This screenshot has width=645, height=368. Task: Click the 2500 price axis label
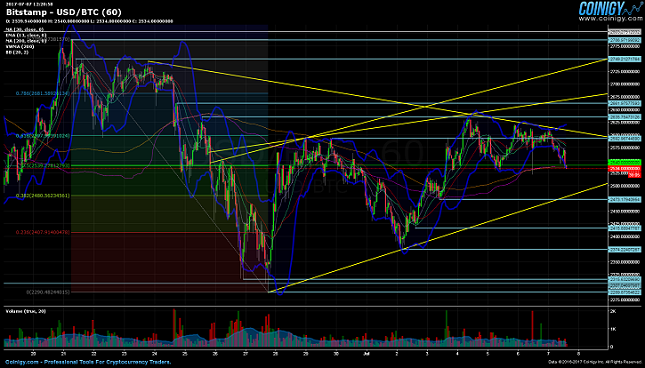coord(624,186)
